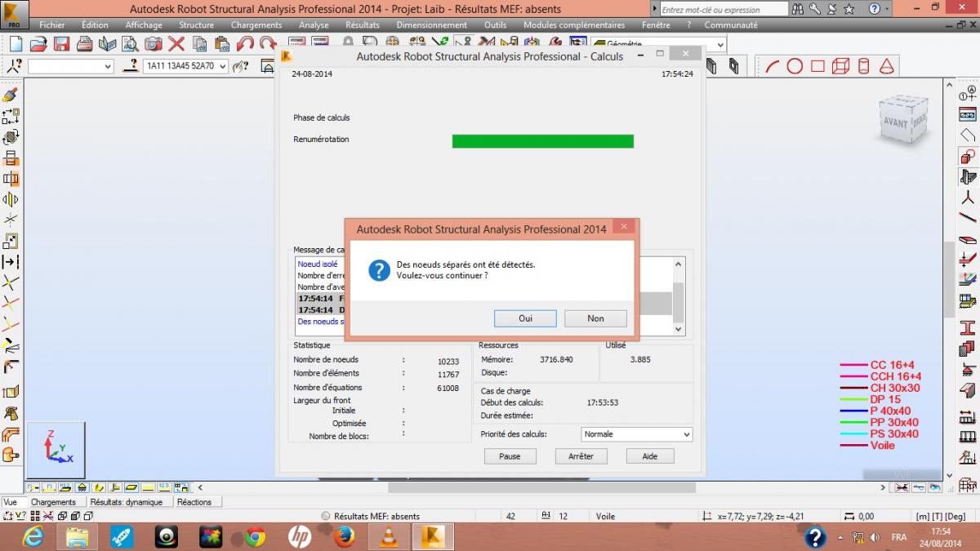Click Non in the separated nodes dialog

pos(595,318)
